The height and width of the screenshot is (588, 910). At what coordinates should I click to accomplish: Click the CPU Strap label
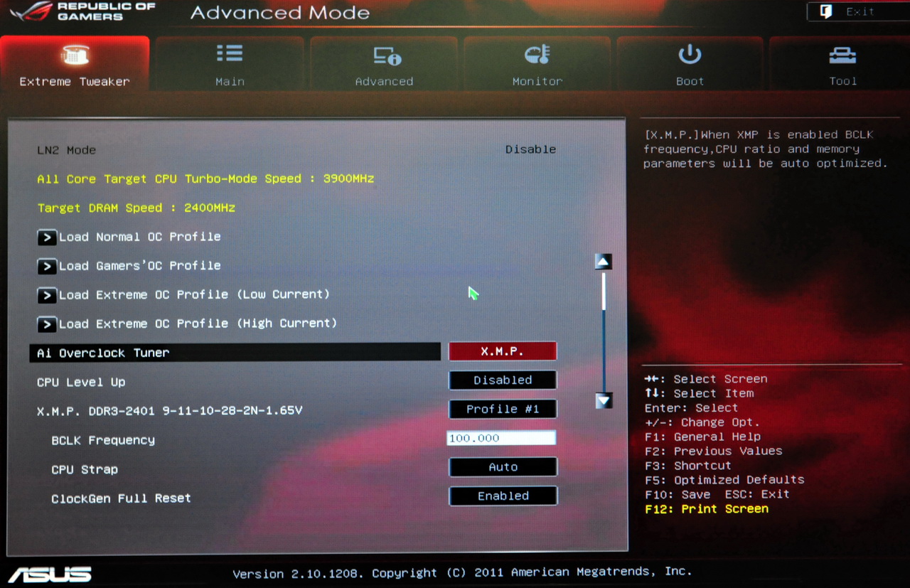click(85, 469)
